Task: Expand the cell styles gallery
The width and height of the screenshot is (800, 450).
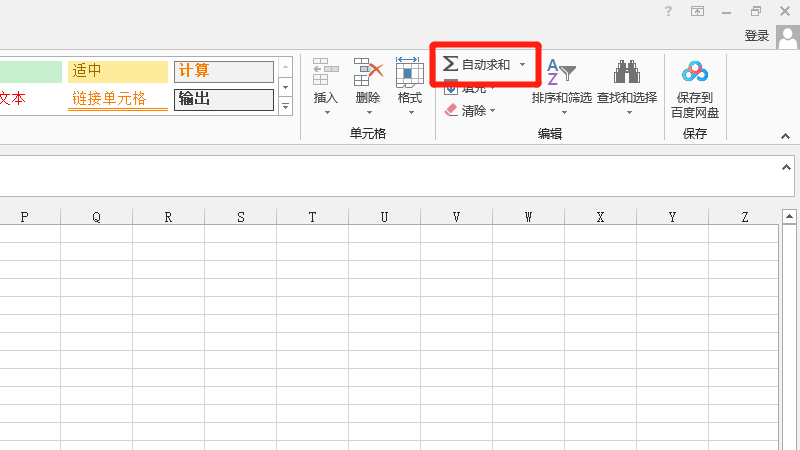Action: [285, 106]
